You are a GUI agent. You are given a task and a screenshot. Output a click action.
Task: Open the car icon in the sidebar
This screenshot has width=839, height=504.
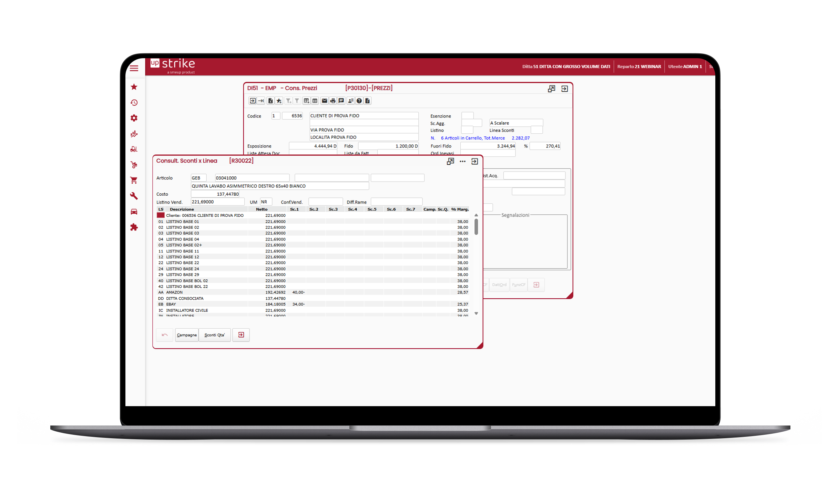pyautogui.click(x=134, y=212)
